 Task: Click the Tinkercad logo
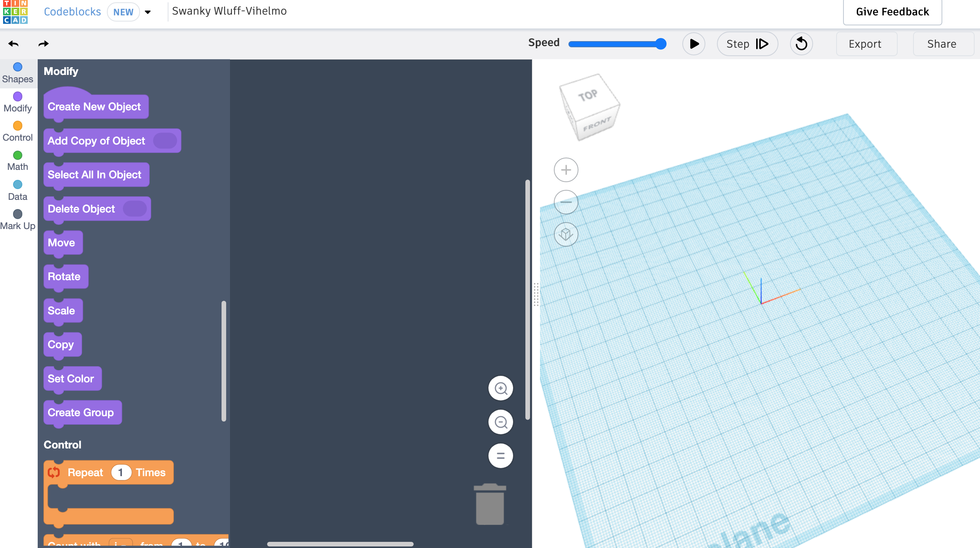pyautogui.click(x=15, y=12)
